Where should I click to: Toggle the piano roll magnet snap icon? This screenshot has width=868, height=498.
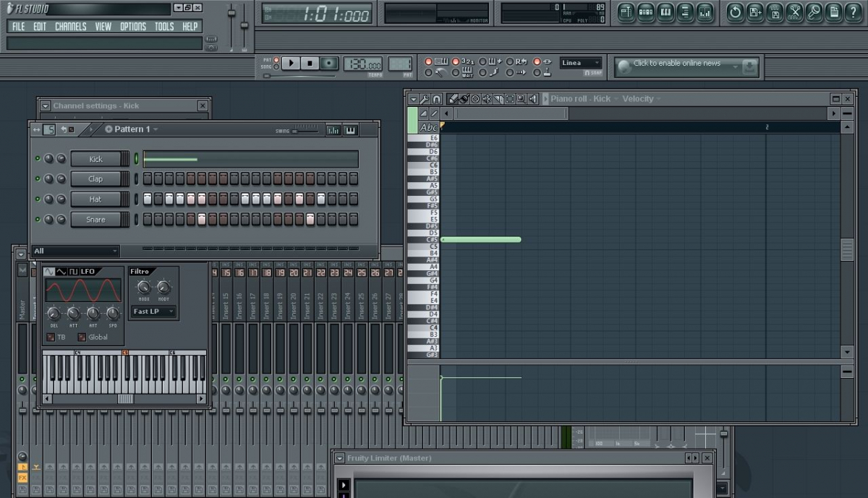coord(436,99)
